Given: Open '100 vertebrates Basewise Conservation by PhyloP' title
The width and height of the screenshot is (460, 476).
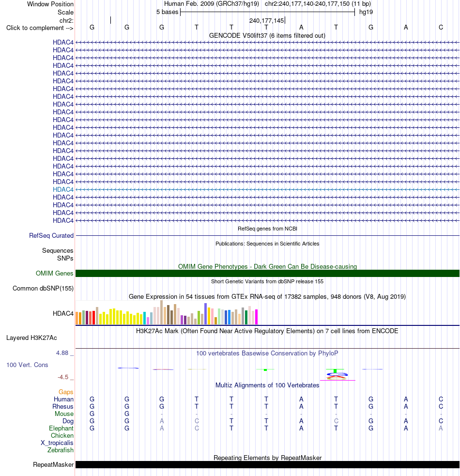Looking at the screenshot, I should (267, 353).
